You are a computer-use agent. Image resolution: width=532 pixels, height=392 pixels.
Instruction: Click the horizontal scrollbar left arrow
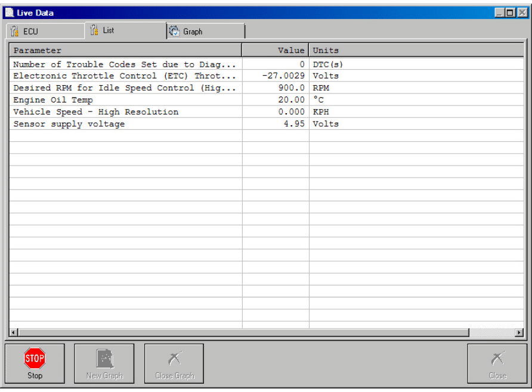point(14,332)
